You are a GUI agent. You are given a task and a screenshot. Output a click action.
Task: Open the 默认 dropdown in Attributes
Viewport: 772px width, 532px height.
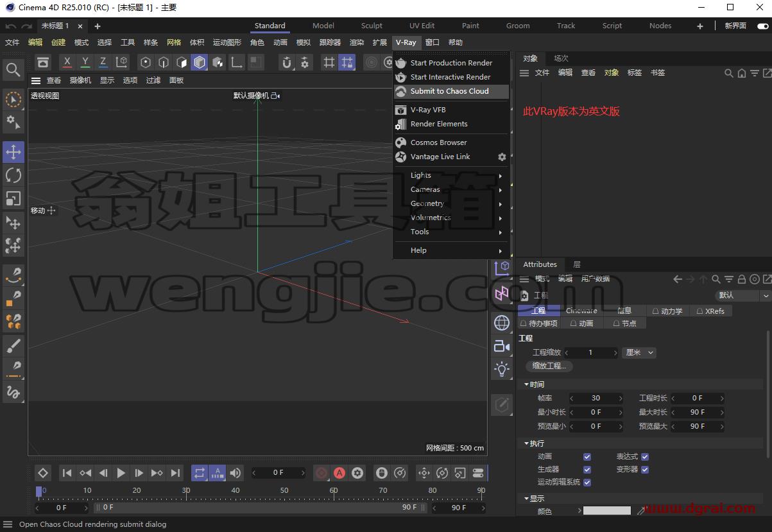(743, 295)
